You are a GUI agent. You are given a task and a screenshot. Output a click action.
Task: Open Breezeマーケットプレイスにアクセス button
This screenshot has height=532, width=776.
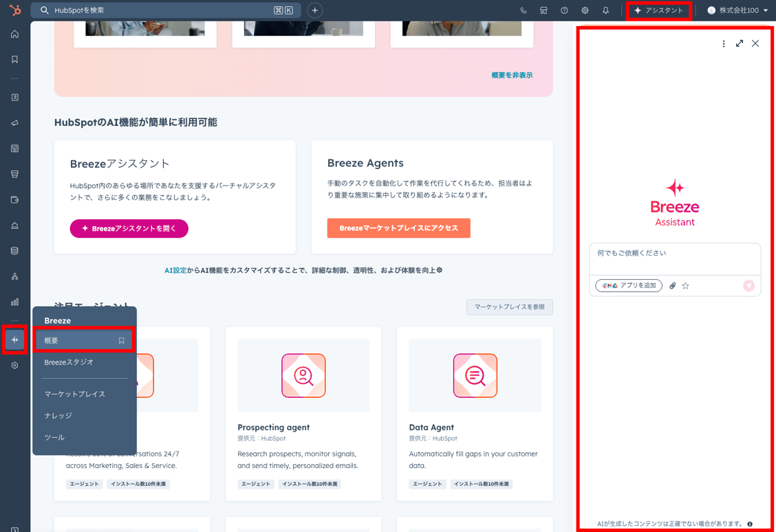point(399,228)
